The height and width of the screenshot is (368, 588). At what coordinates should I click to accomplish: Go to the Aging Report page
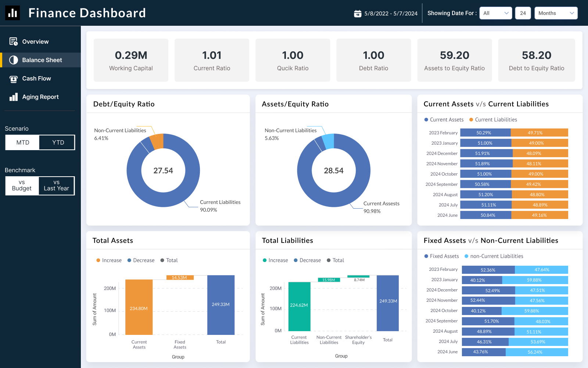point(40,97)
